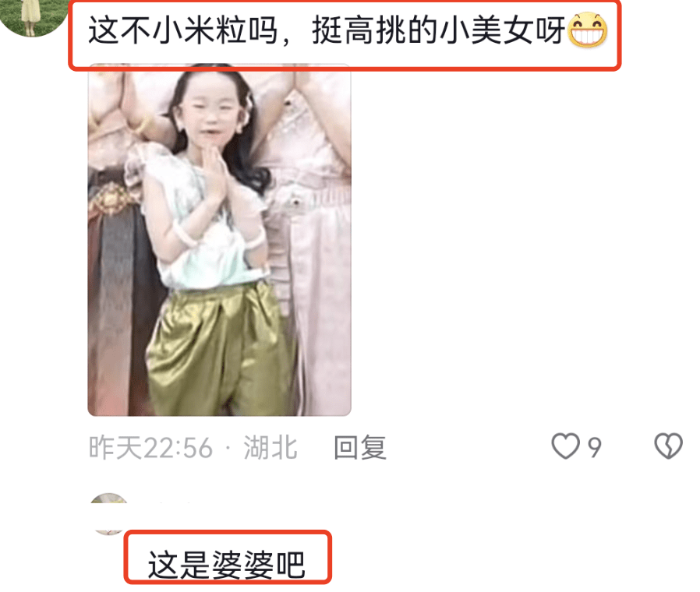Like the comment with the heart icon

point(566,446)
